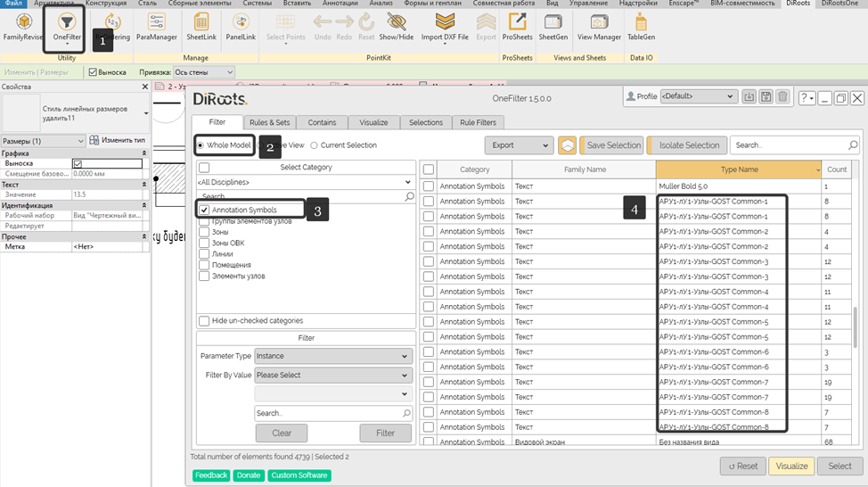Open PanelLink tool

point(241,27)
